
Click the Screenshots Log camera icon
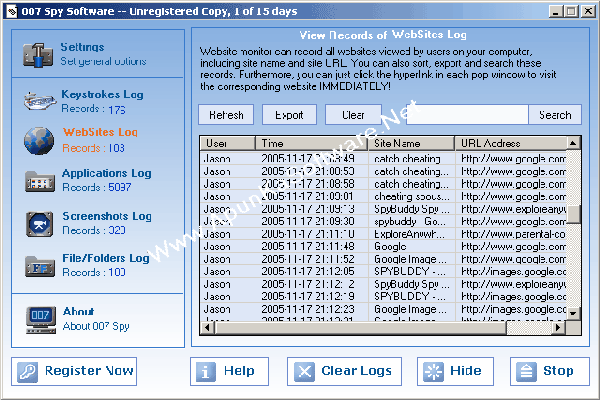(40, 224)
